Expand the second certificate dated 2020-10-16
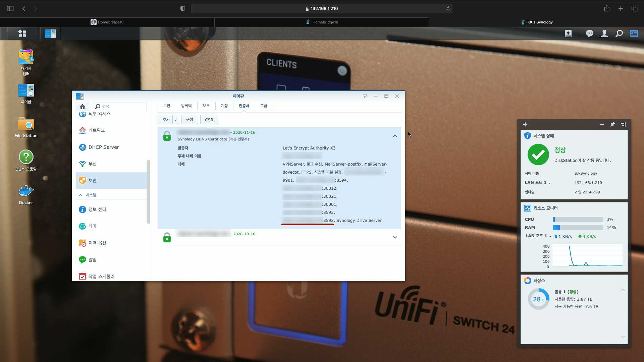Screen dimensions: 644x362 (x=395, y=237)
